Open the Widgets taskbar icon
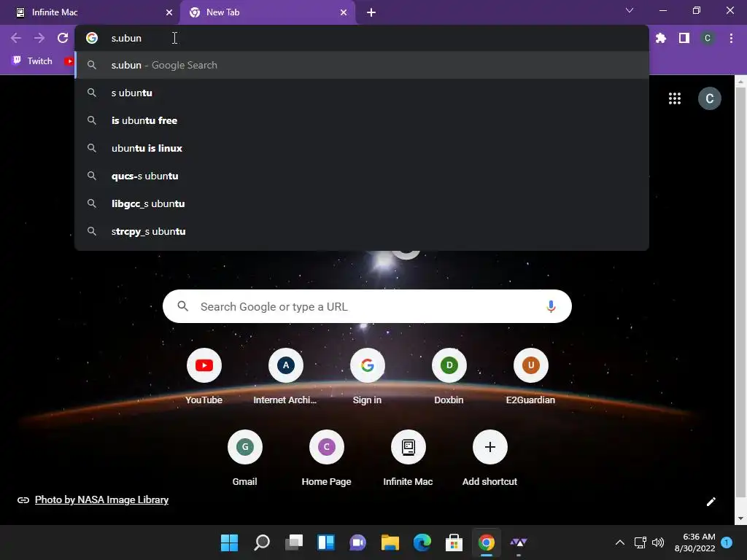The image size is (747, 560). tap(326, 542)
